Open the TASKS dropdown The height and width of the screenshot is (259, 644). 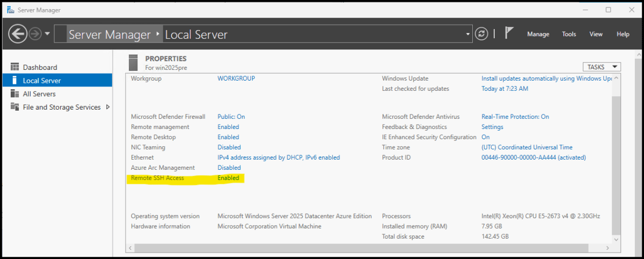[x=601, y=67]
